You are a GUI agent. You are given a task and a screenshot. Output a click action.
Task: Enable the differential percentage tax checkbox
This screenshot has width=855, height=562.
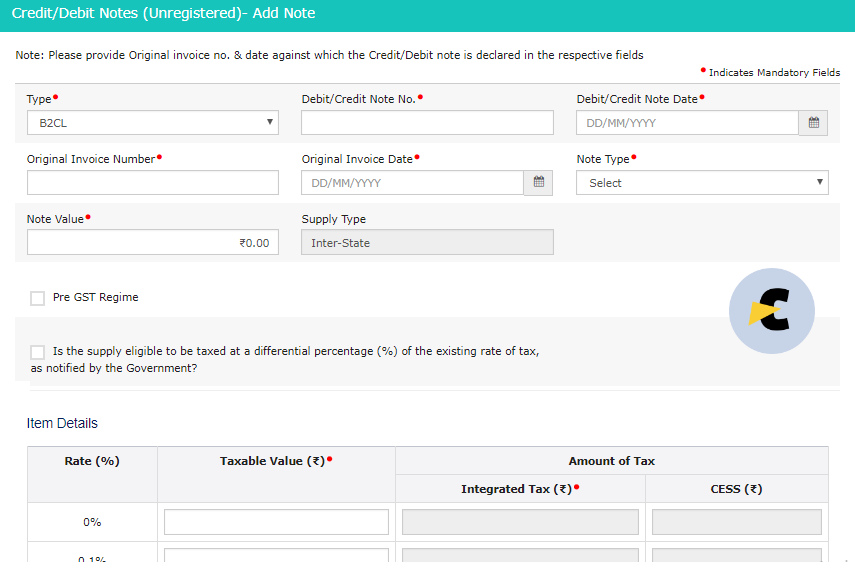tap(38, 352)
